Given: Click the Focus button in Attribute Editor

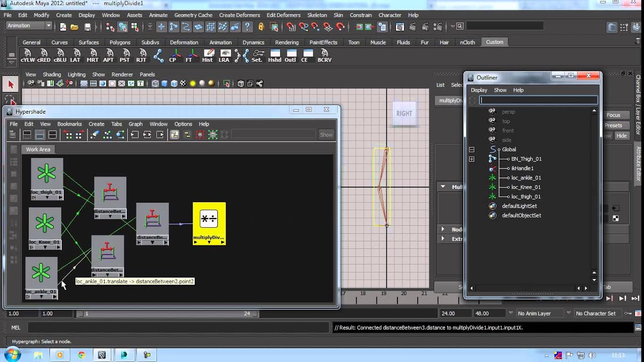Looking at the screenshot, I should pyautogui.click(x=613, y=115).
